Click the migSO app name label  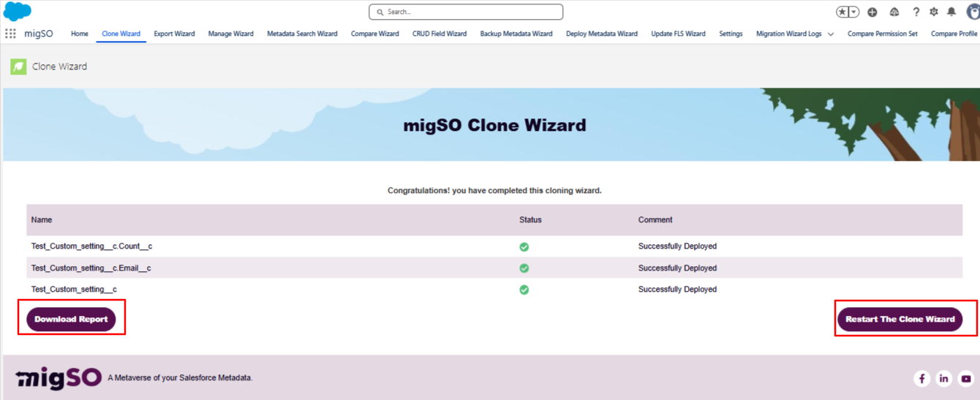coord(39,34)
